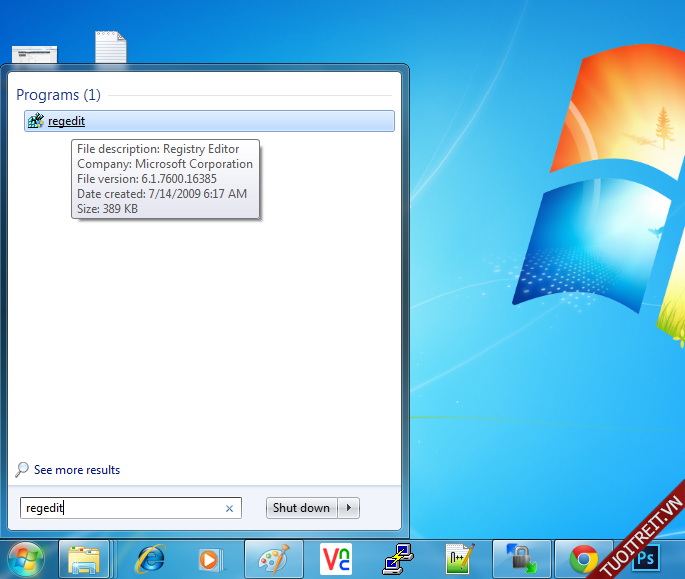Click the See more results link

tap(76, 470)
